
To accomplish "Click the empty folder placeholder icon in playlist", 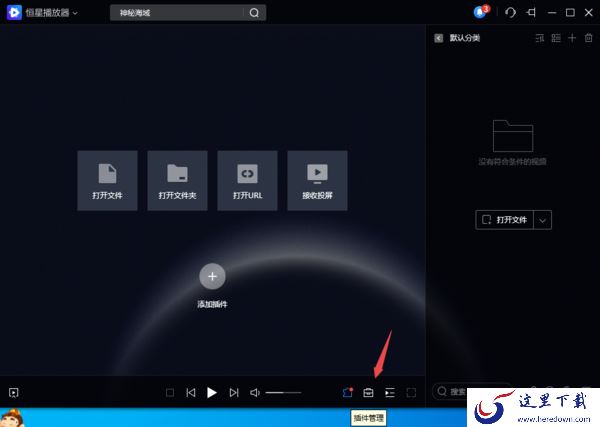I will pos(513,136).
